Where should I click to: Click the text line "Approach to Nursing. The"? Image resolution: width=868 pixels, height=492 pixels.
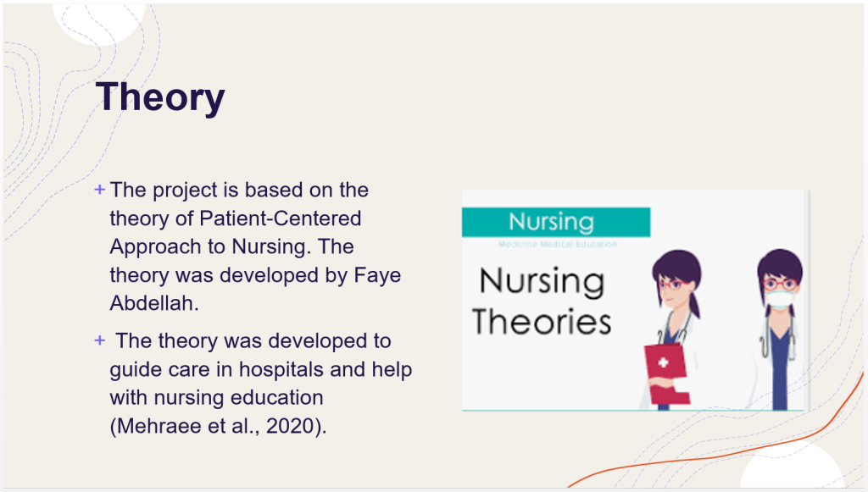(x=231, y=247)
